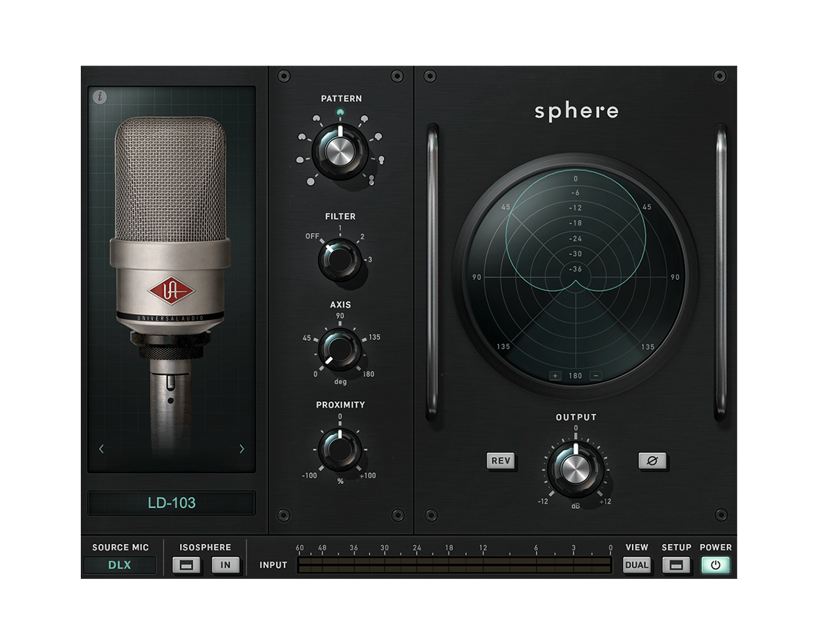Open the IsoSphere settings window
820x644 pixels.
pos(187,564)
